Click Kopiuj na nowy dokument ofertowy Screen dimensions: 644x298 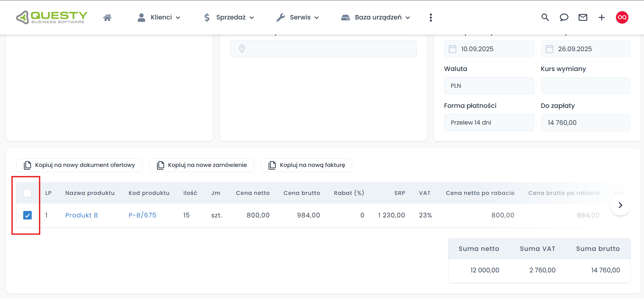79,165
